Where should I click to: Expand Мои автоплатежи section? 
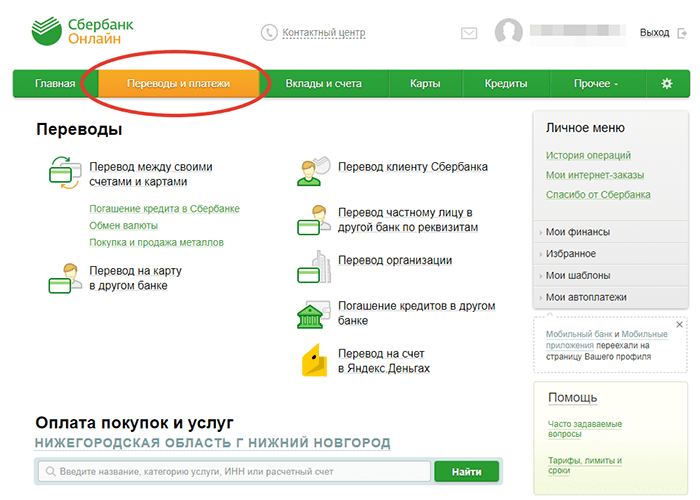click(x=610, y=297)
